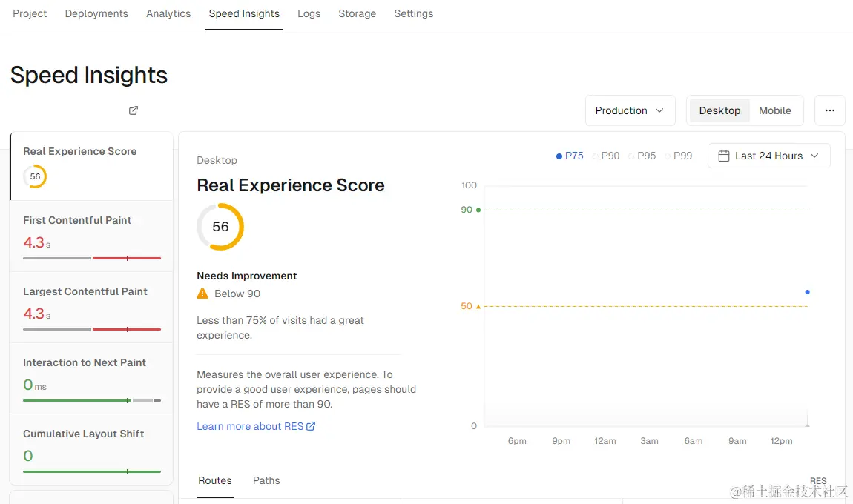Image resolution: width=853 pixels, height=504 pixels.
Task: Click the 0 ms Interaction to Next Paint value
Action: click(x=35, y=385)
